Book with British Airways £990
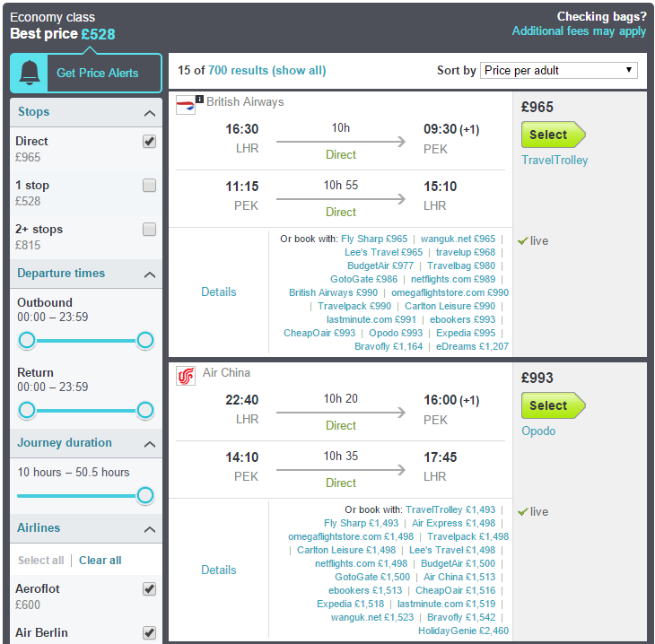Viewport: 655px width, 644px height. [334, 292]
